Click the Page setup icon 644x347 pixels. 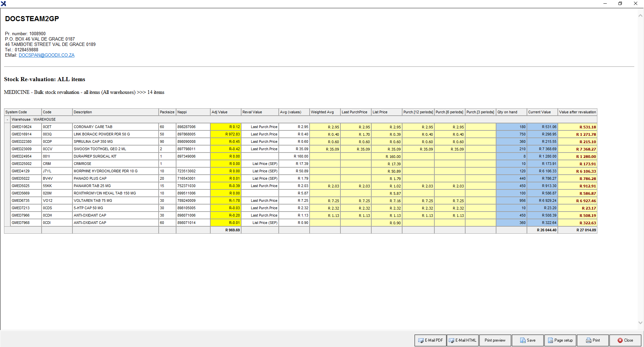pyautogui.click(x=550, y=340)
